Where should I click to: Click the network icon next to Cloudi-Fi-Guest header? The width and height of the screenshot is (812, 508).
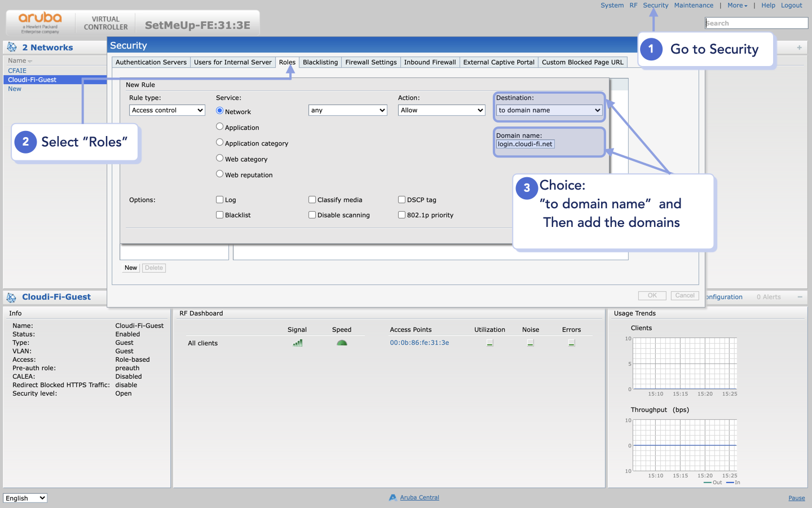tap(12, 297)
